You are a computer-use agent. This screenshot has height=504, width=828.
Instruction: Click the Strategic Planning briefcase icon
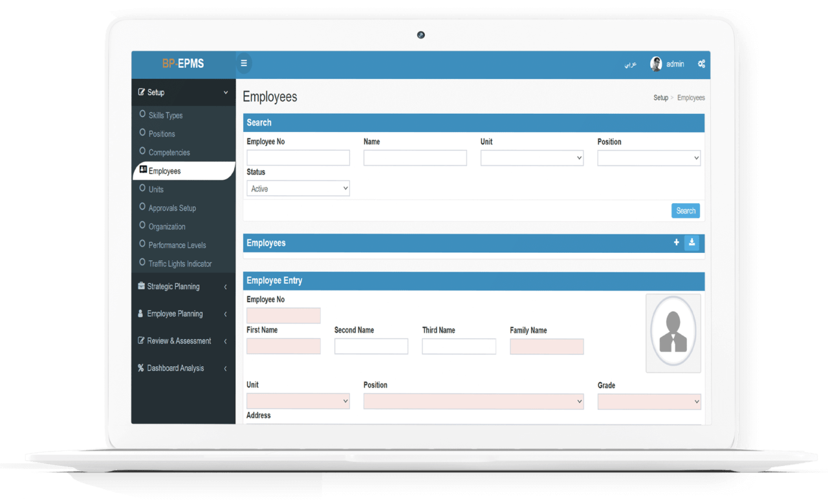coord(140,286)
